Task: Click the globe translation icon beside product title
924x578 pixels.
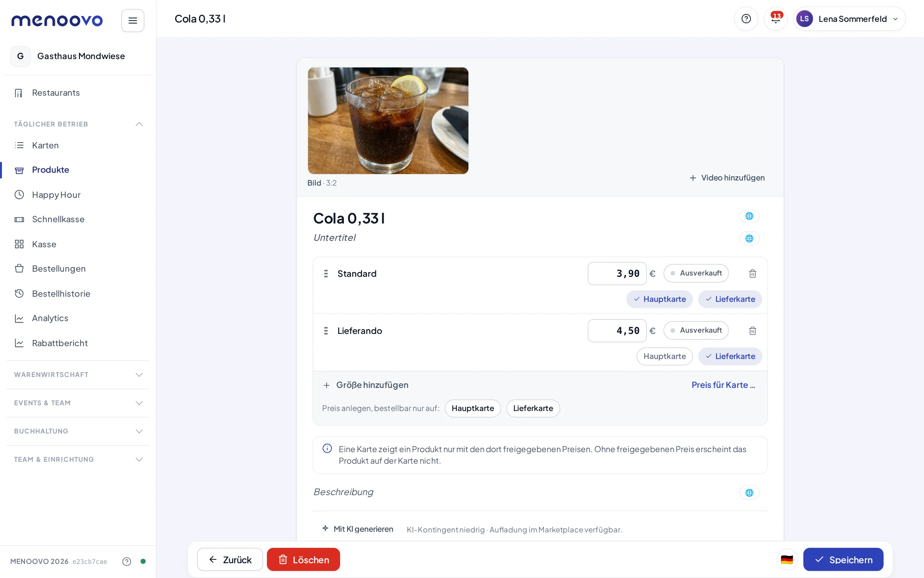Action: [749, 216]
